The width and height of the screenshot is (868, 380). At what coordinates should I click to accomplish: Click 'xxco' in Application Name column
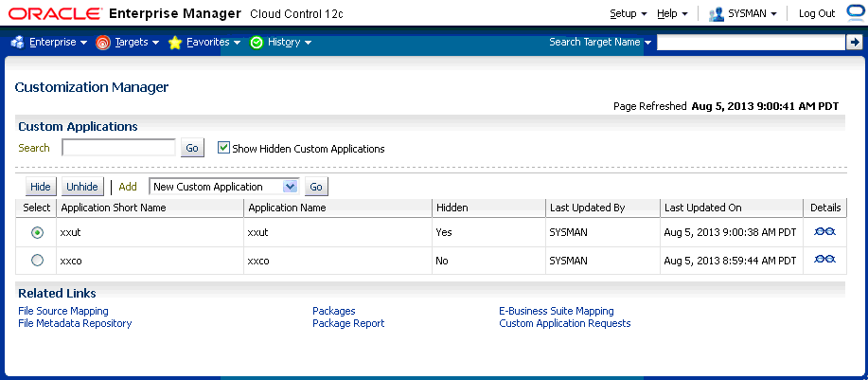pyautogui.click(x=258, y=261)
